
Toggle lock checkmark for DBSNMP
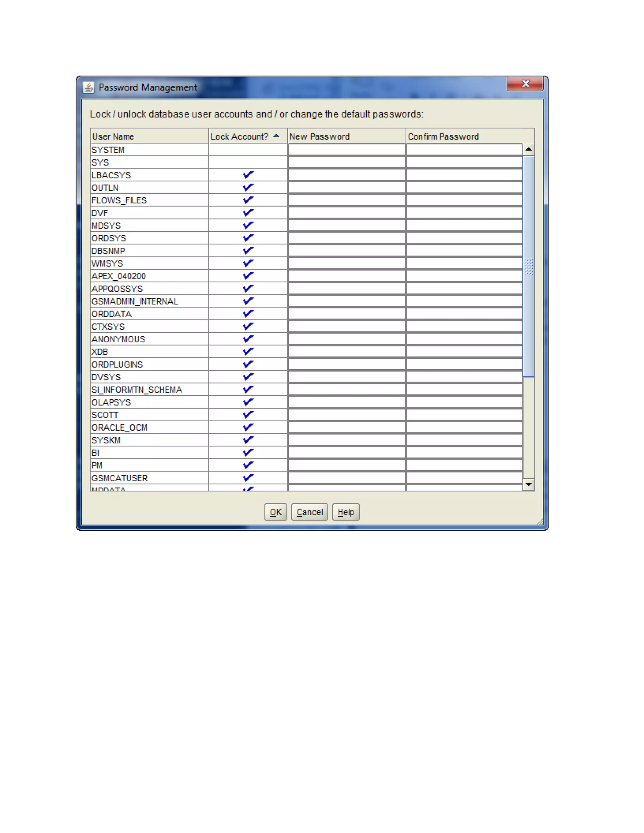pyautogui.click(x=248, y=251)
